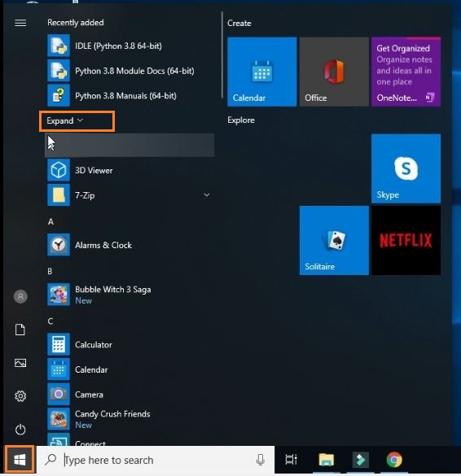
Task: Open the hamburger menu in Start
Action: click(20, 23)
